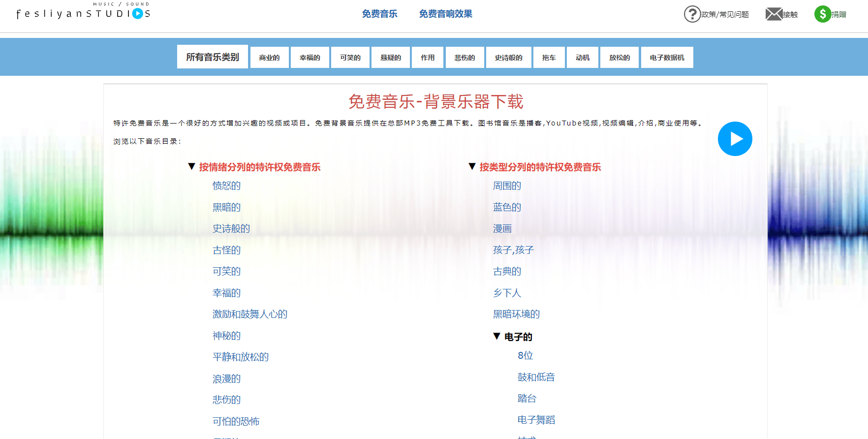This screenshot has height=439, width=868.
Task: Collapse the 按情绪分列的特许权免费音乐 section
Action: click(x=192, y=167)
